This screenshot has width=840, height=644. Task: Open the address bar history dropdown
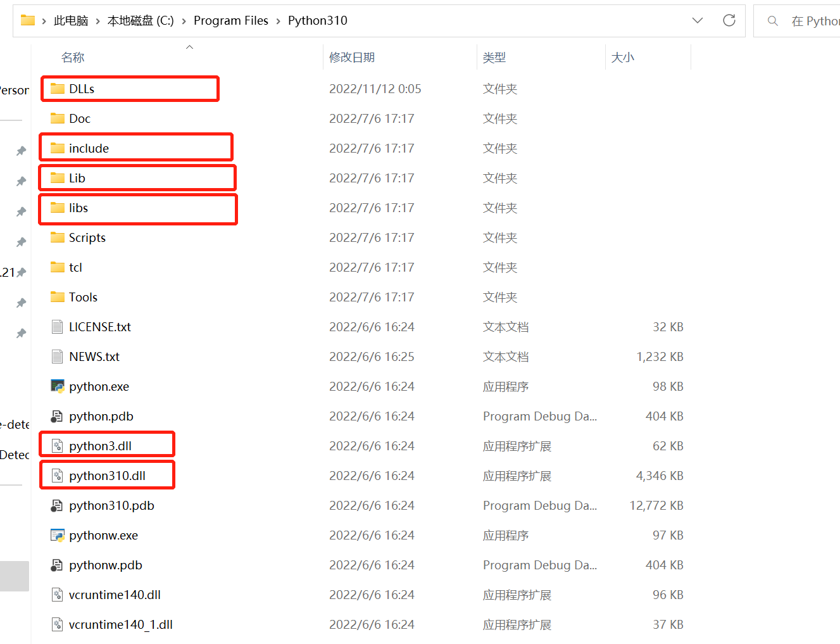pyautogui.click(x=698, y=21)
